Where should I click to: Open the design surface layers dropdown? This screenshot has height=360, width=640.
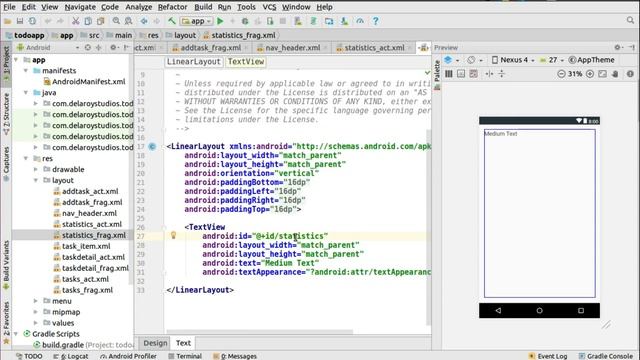tap(451, 60)
